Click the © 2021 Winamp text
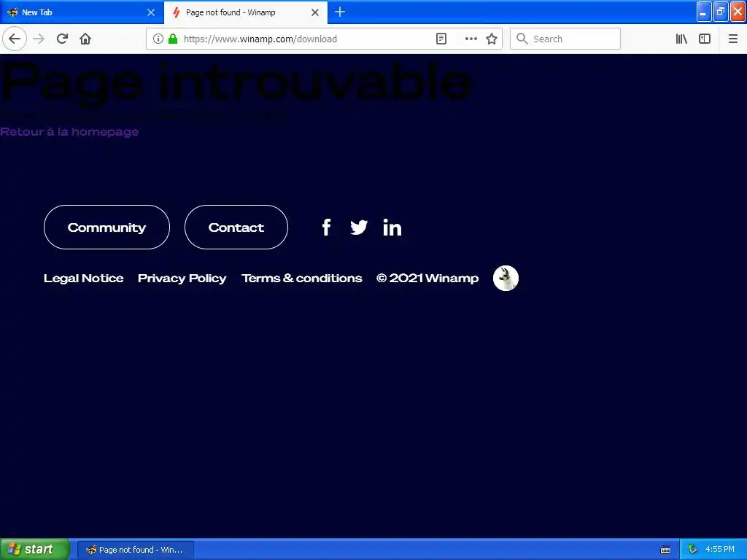Screen dimensions: 747x560 (427, 278)
